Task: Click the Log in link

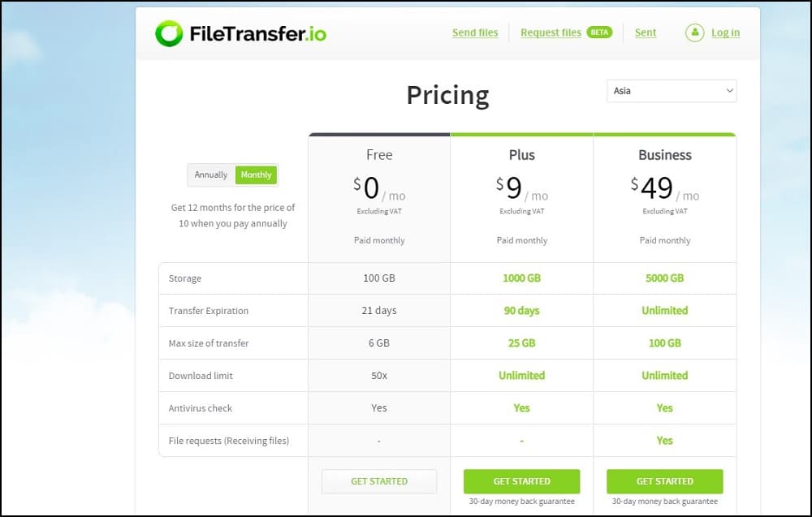Action: click(x=725, y=32)
